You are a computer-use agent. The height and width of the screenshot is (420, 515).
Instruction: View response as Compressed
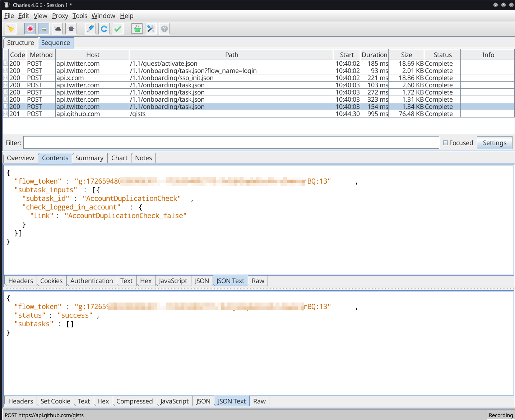(x=134, y=401)
